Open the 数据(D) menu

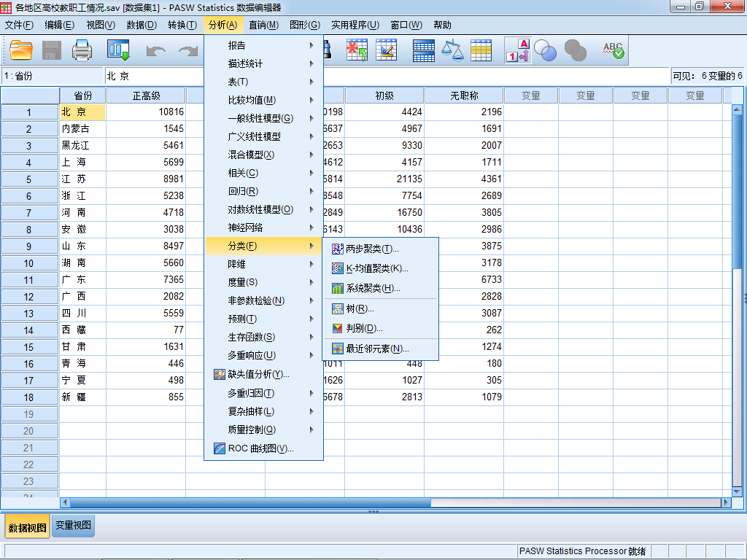coord(142,25)
